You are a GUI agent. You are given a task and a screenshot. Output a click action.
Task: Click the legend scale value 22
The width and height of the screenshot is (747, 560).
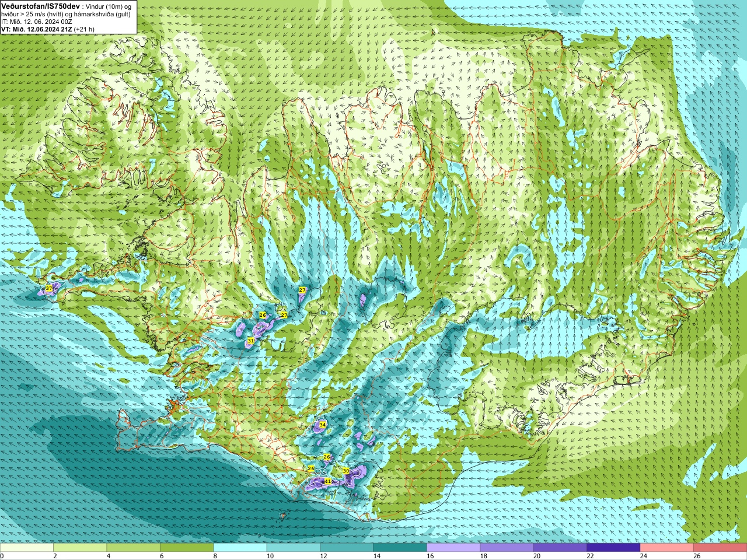[590, 556]
